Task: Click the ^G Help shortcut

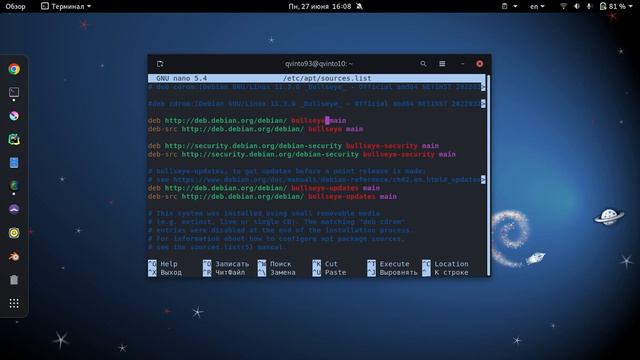Action: tap(163, 264)
